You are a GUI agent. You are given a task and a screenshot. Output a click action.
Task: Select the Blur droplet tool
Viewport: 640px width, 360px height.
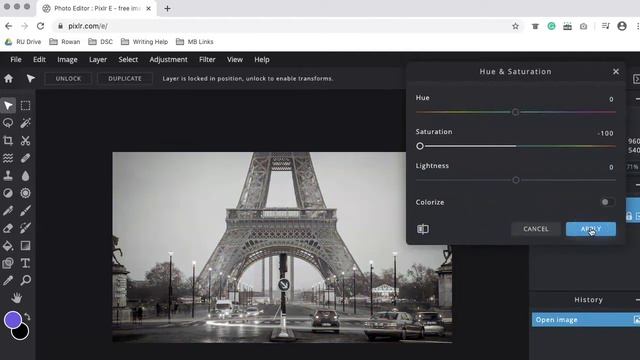(x=25, y=176)
